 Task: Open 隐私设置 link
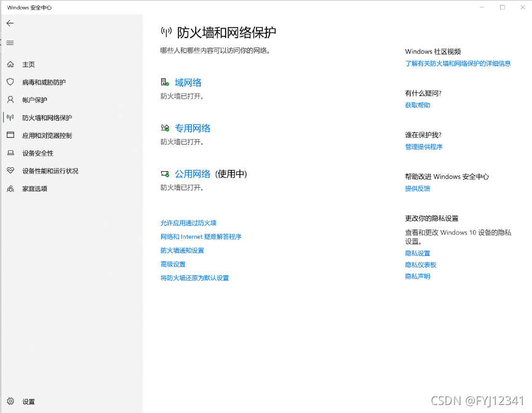(x=418, y=254)
